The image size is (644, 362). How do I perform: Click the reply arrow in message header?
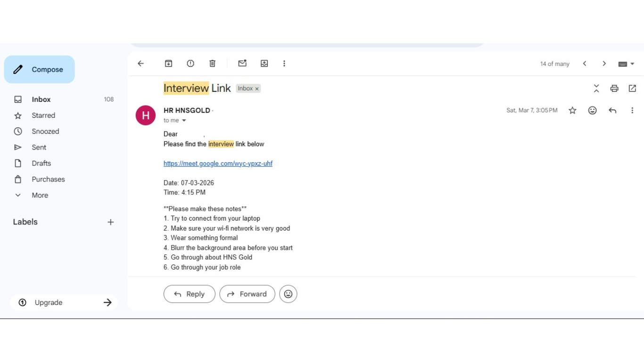point(612,110)
